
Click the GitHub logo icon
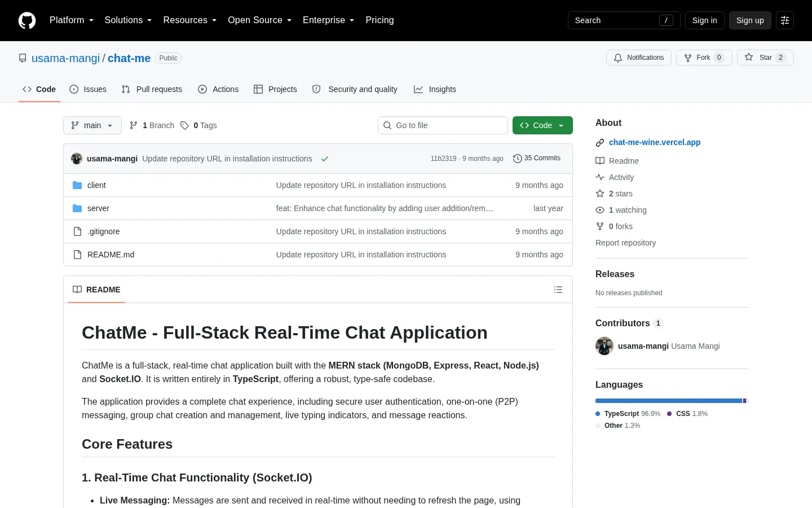tap(27, 20)
